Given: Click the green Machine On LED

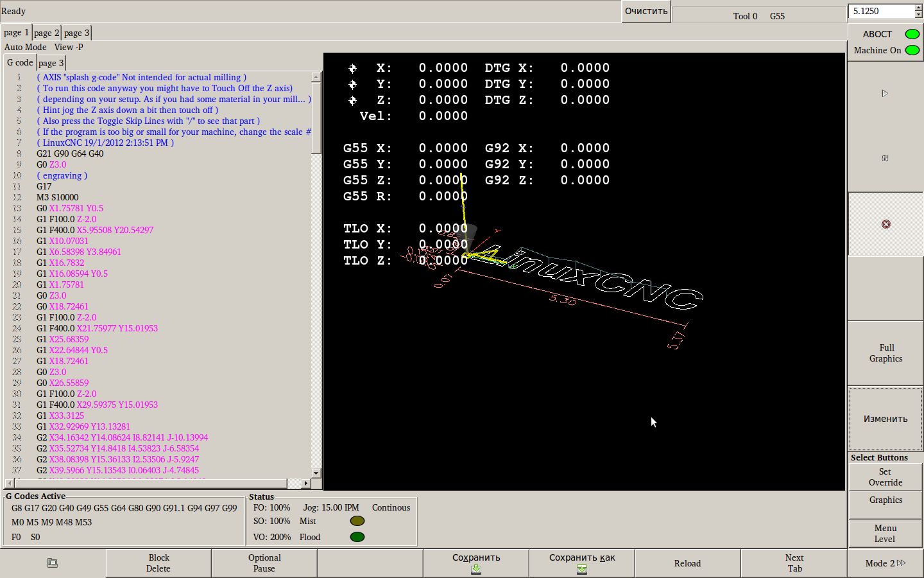Looking at the screenshot, I should click(912, 50).
